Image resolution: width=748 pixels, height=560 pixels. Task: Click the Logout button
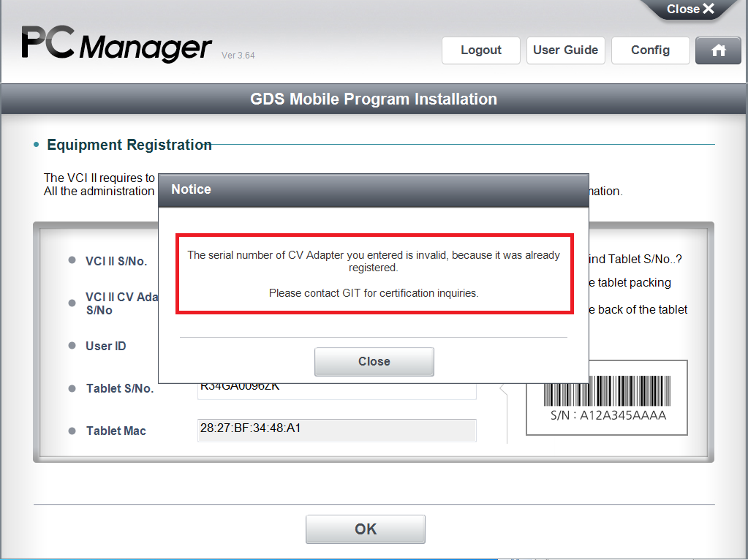tap(481, 50)
